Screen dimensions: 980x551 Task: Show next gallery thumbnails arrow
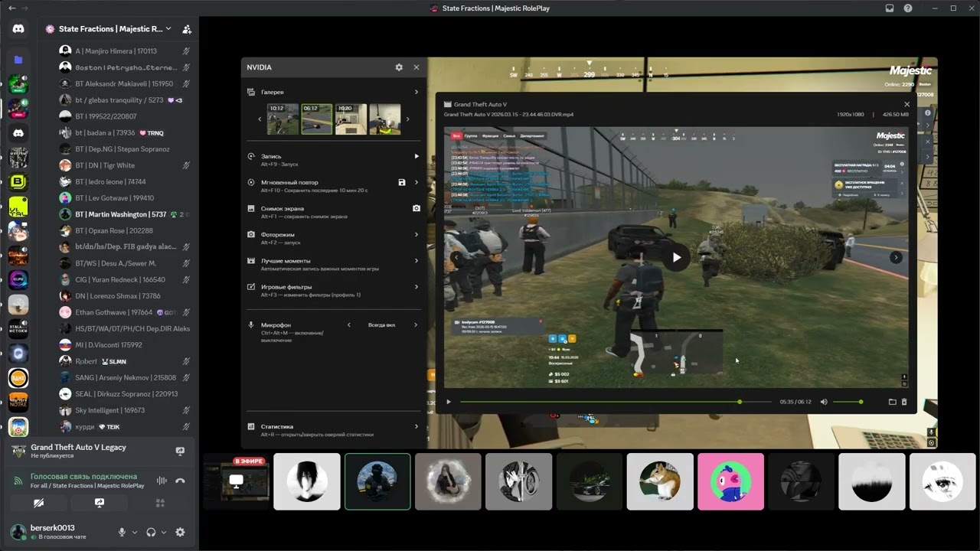pos(407,119)
